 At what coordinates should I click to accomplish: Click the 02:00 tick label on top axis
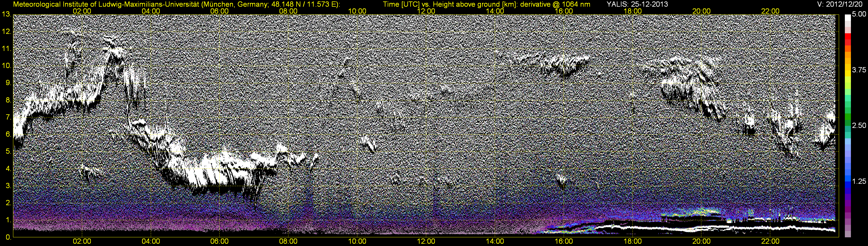point(82,11)
